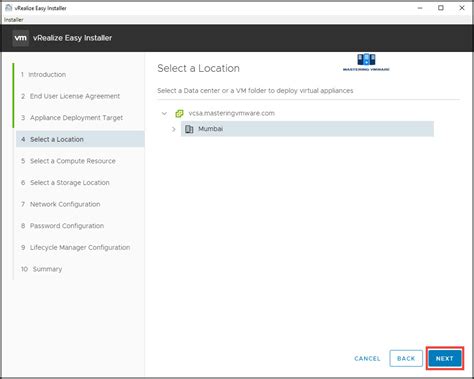The width and height of the screenshot is (474, 379).
Task: Click the installer icon in title bar
Action: pos(9,8)
